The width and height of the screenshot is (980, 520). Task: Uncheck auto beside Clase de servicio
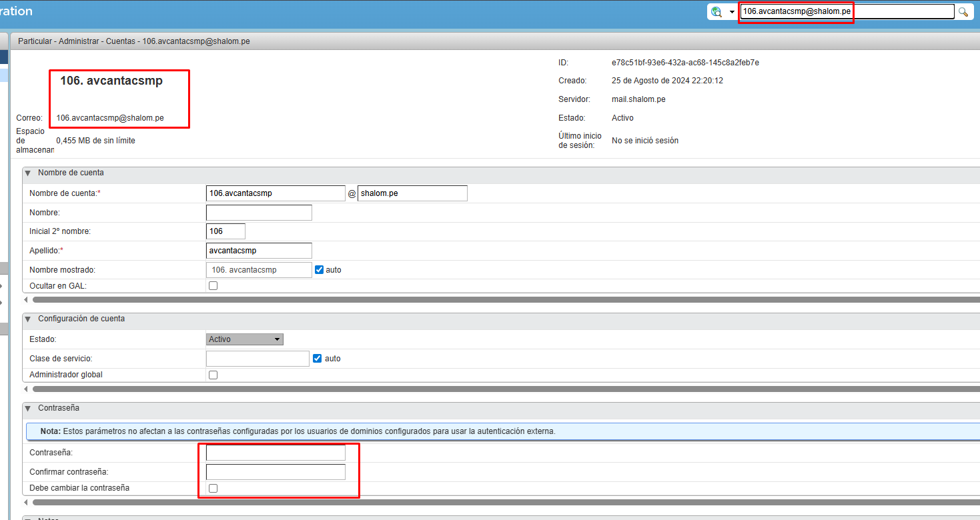pyautogui.click(x=318, y=359)
